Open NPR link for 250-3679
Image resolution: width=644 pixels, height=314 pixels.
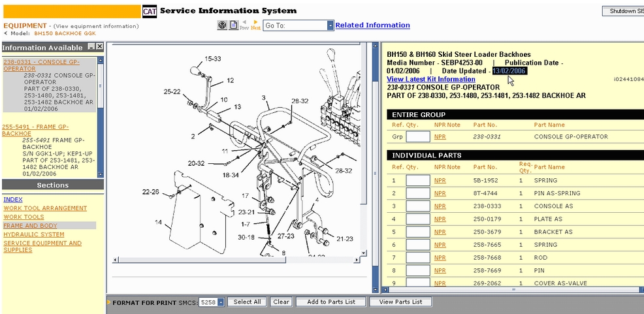(440, 232)
